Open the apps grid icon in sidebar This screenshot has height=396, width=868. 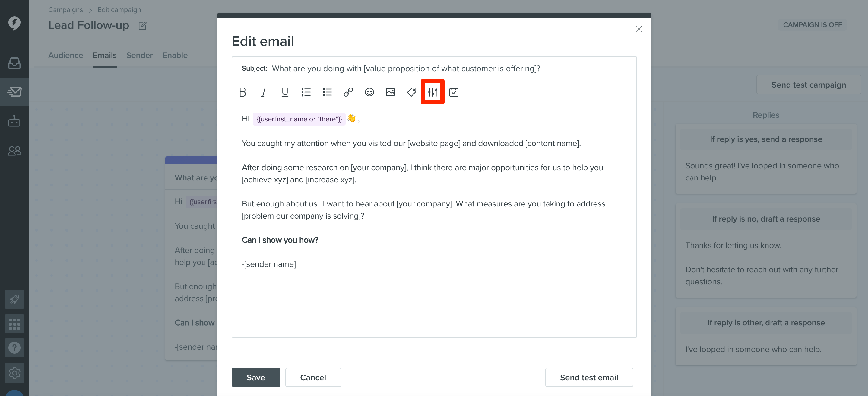[x=14, y=324]
